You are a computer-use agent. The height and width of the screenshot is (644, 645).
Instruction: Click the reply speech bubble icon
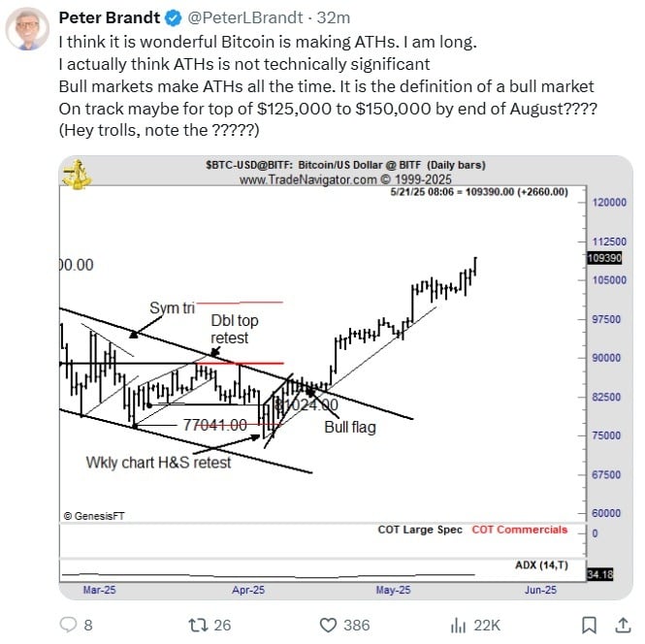[x=68, y=625]
